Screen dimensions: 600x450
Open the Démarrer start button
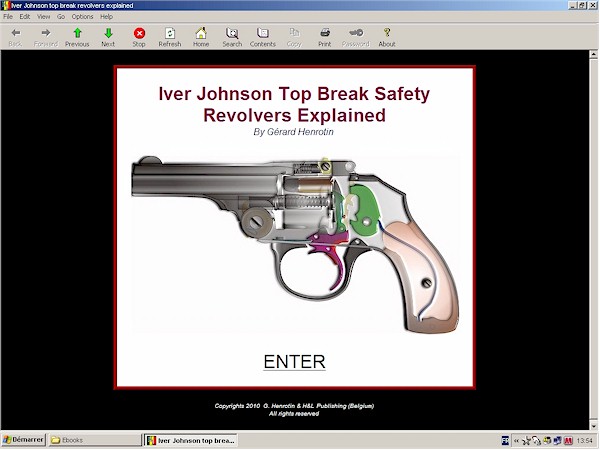tap(24, 440)
